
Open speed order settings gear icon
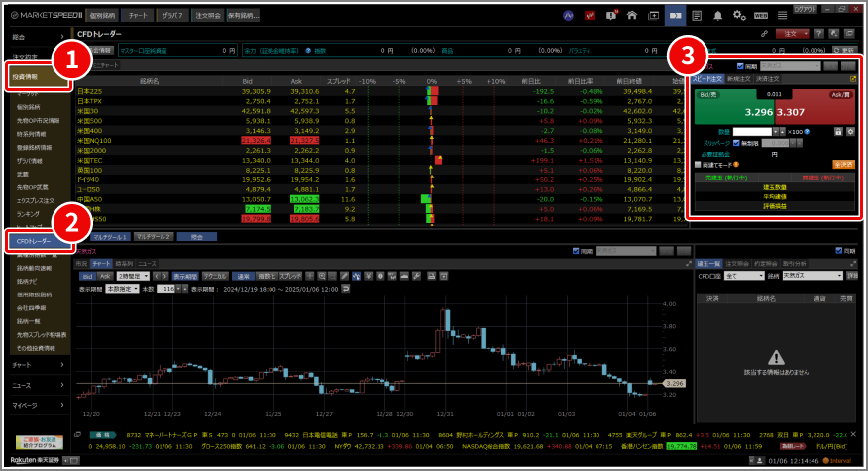(x=850, y=132)
